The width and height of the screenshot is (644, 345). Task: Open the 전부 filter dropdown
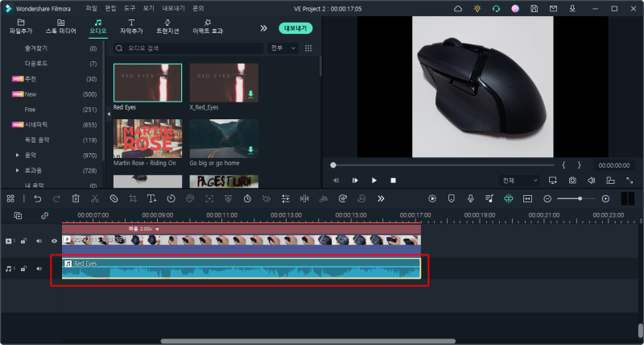(283, 48)
